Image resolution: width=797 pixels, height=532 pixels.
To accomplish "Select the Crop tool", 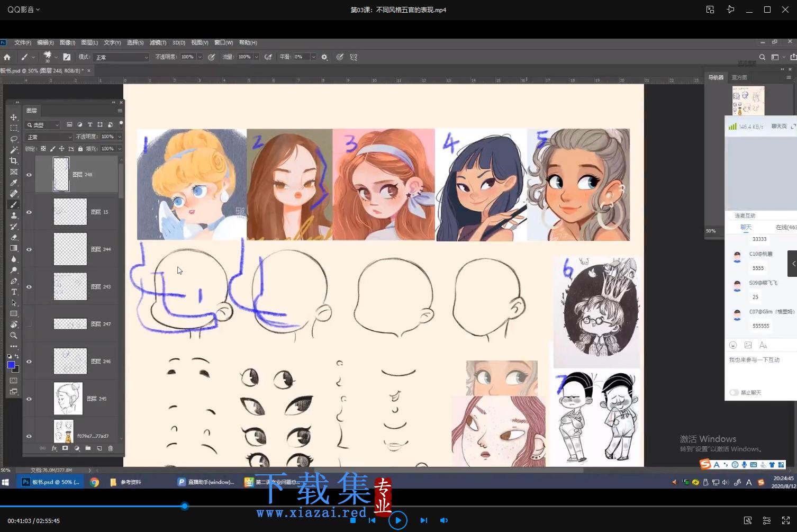I will click(x=14, y=161).
